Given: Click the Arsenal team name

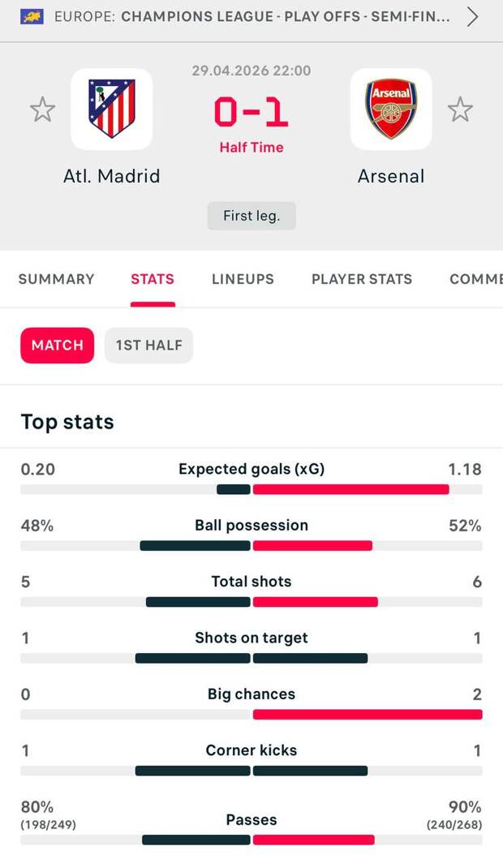Looking at the screenshot, I should click(x=391, y=176).
